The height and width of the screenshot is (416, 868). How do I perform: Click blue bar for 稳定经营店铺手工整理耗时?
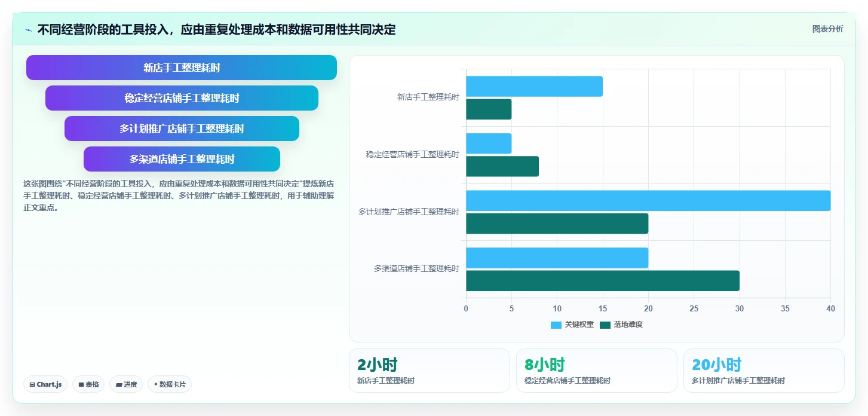(x=489, y=143)
